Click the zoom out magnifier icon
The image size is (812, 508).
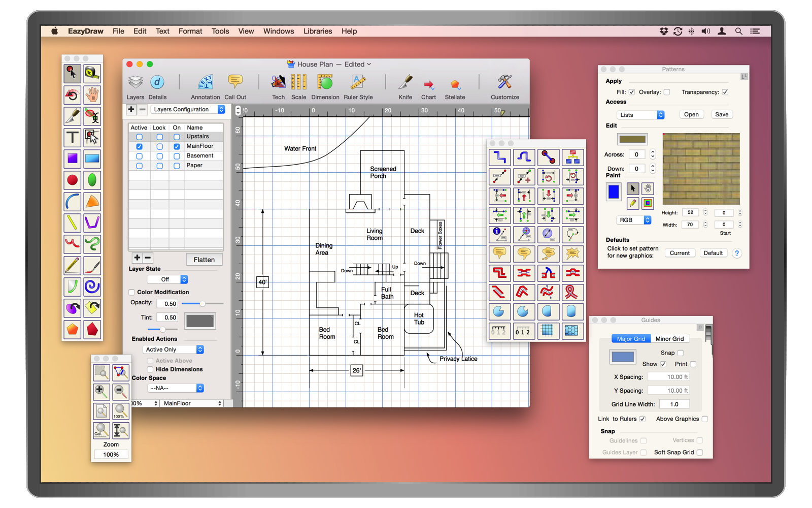(x=120, y=391)
